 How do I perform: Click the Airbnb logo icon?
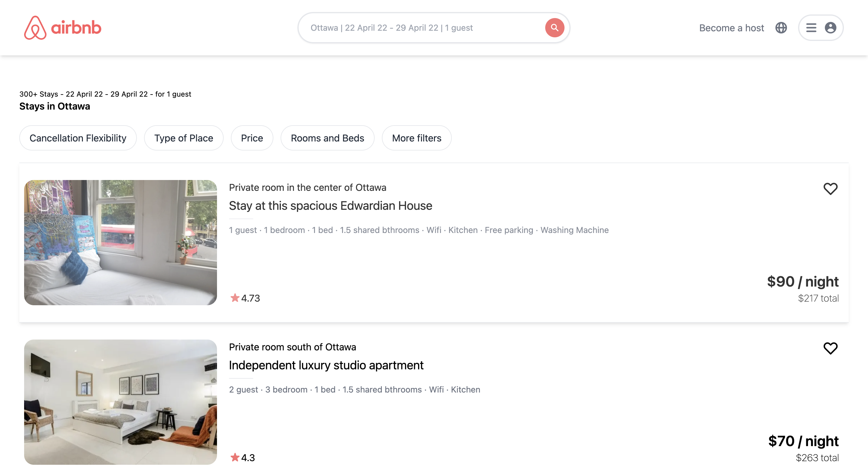tap(35, 28)
